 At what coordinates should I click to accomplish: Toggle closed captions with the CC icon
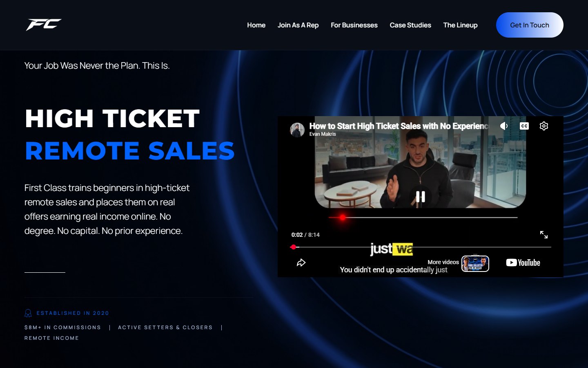pos(524,126)
